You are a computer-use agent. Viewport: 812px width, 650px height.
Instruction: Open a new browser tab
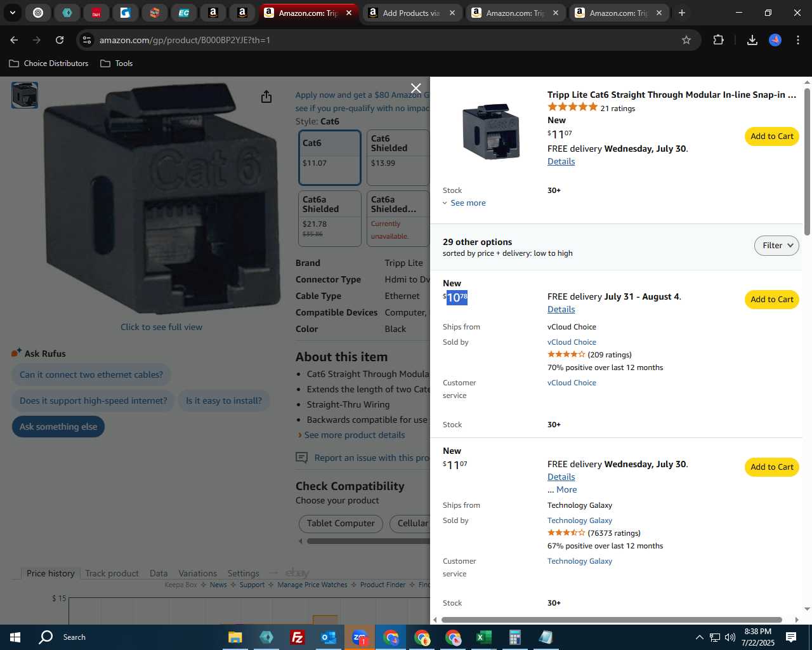coord(682,13)
